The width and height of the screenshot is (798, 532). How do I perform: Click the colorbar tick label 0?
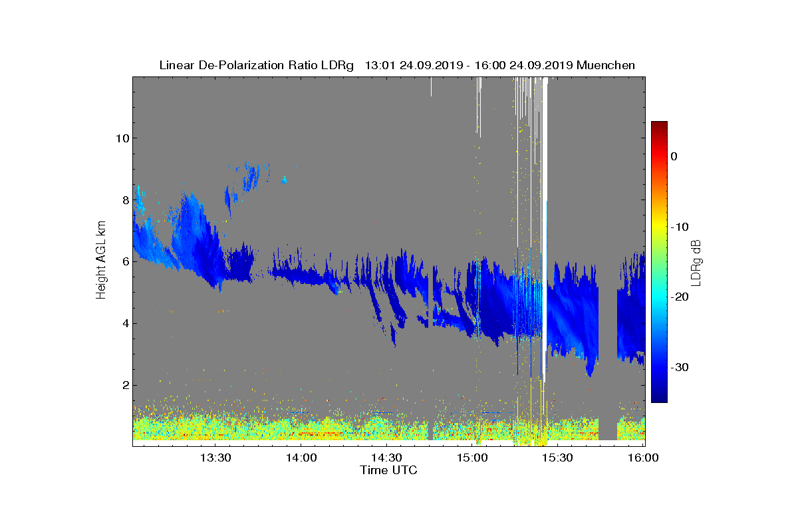click(x=674, y=156)
